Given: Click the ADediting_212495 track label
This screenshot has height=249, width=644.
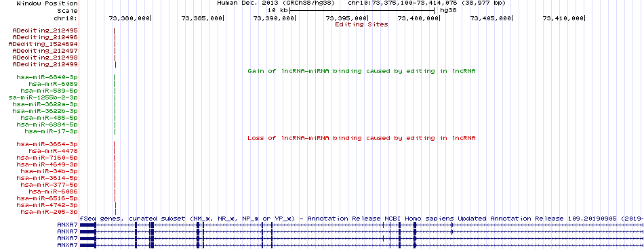Looking at the screenshot, I should pyautogui.click(x=45, y=30).
